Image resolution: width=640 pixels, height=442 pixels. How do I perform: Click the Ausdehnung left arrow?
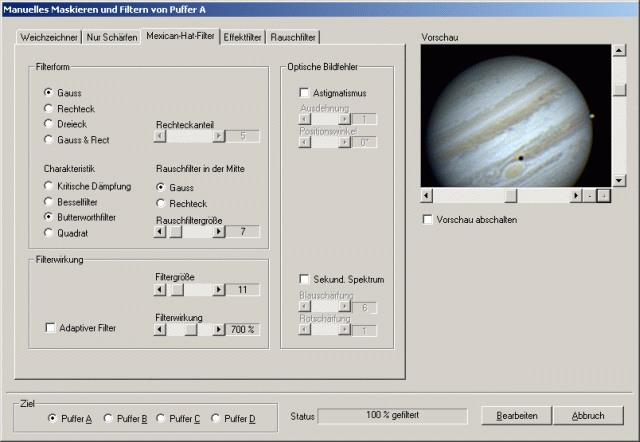coord(304,119)
